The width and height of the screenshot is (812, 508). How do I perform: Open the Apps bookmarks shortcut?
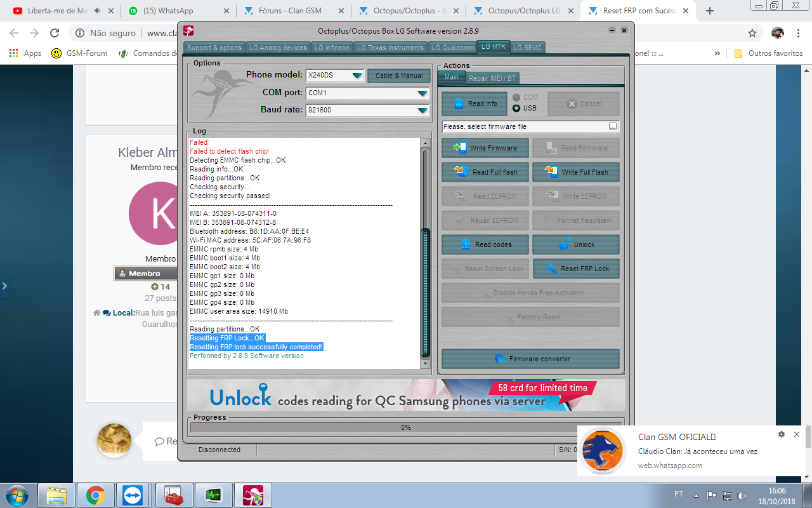pos(26,53)
